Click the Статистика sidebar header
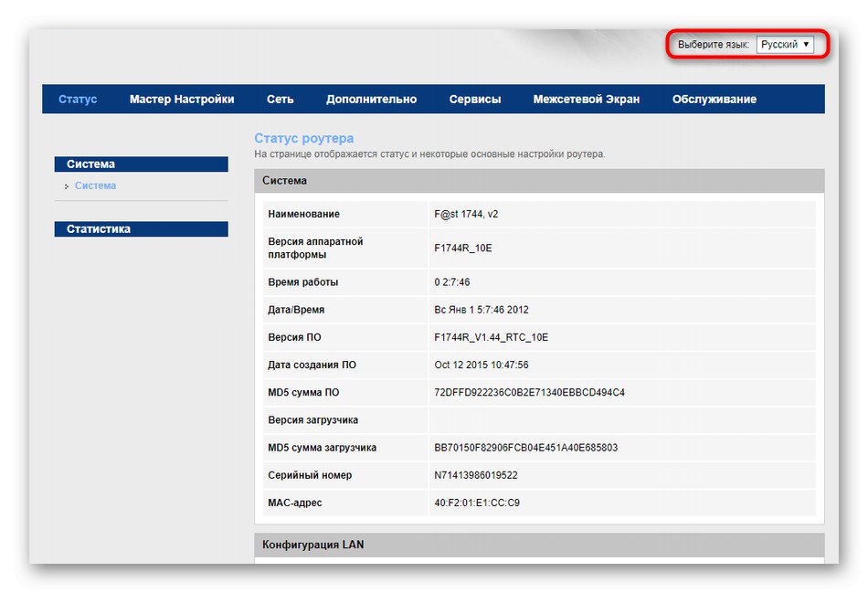 point(97,228)
